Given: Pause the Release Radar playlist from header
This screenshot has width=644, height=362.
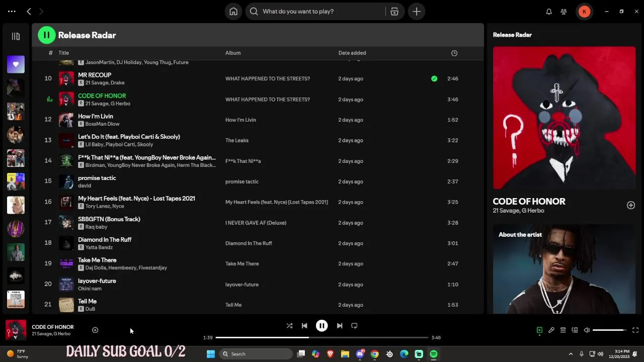Looking at the screenshot, I should (46, 35).
